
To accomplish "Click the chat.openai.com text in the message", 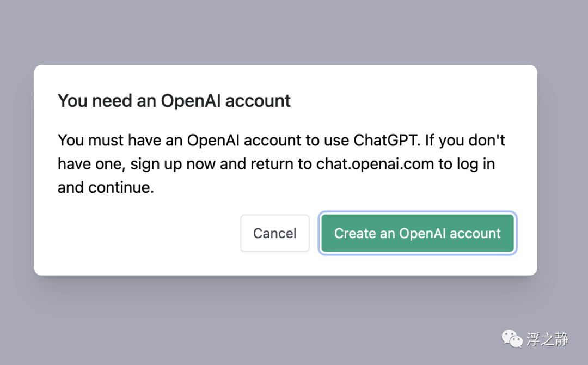I will point(376,164).
